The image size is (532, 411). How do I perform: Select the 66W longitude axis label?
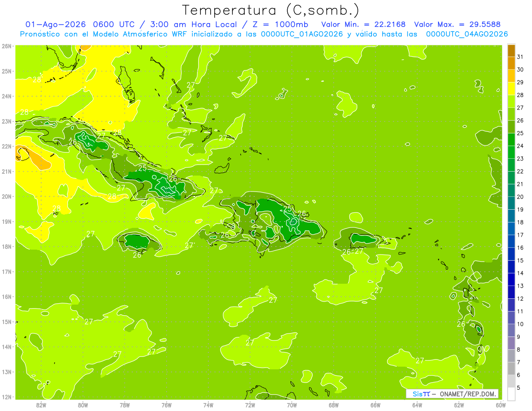click(x=376, y=405)
